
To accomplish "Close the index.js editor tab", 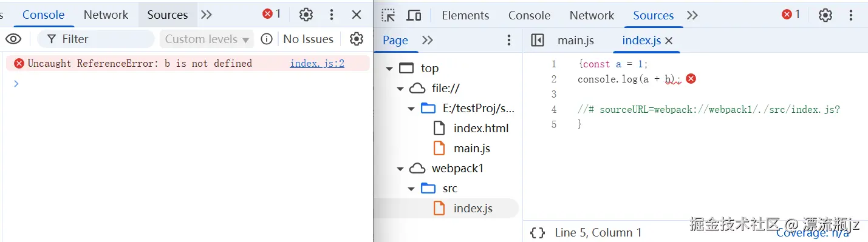I will point(669,41).
